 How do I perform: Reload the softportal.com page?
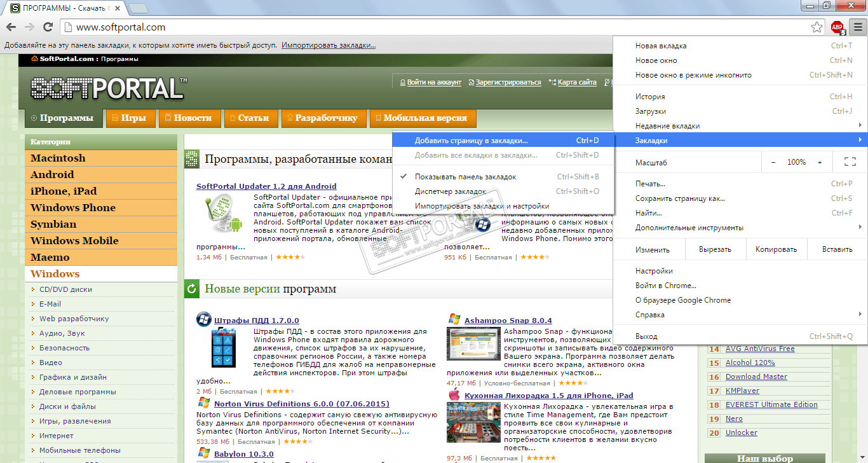pyautogui.click(x=48, y=27)
